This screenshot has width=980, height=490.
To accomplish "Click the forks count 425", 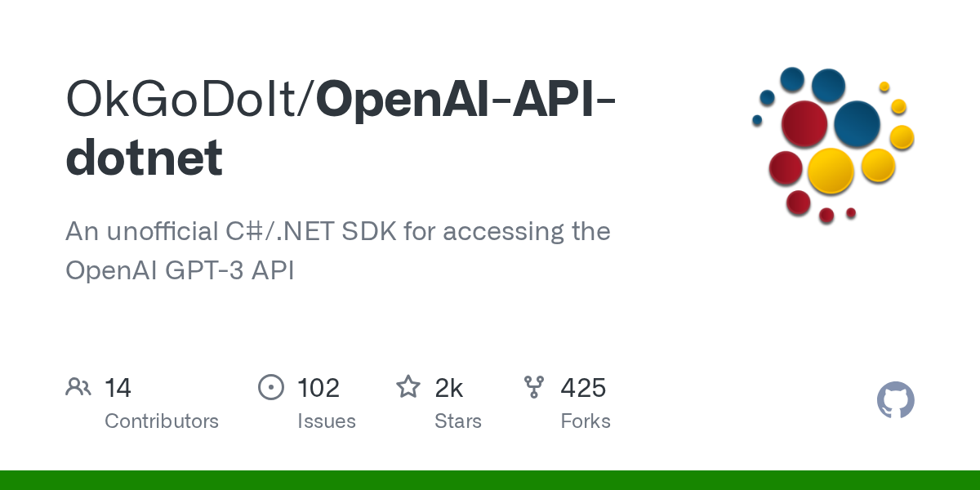I will pyautogui.click(x=583, y=388).
